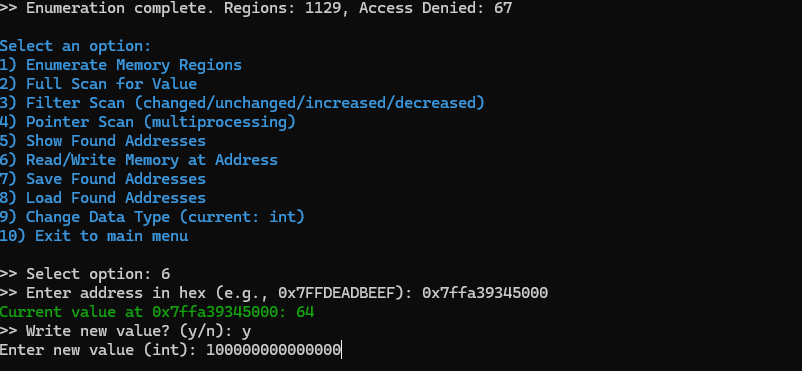Screen dimensions: 802x371
Task: Click the Enumeration complete status line
Action: (x=256, y=8)
